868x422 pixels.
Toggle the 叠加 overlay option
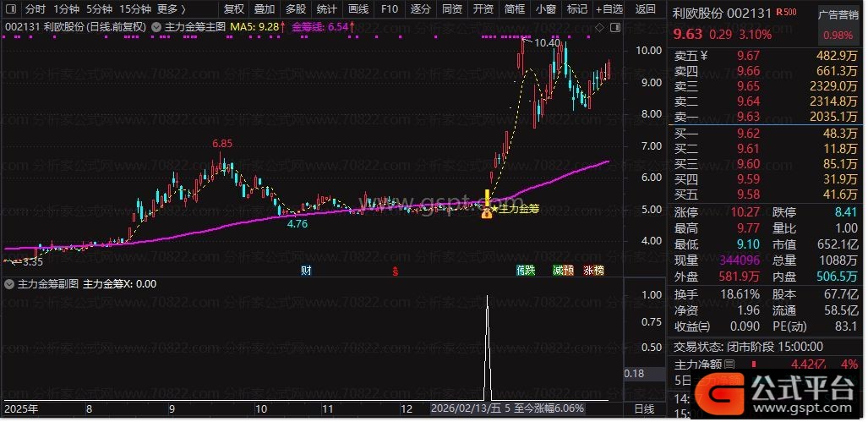point(265,9)
